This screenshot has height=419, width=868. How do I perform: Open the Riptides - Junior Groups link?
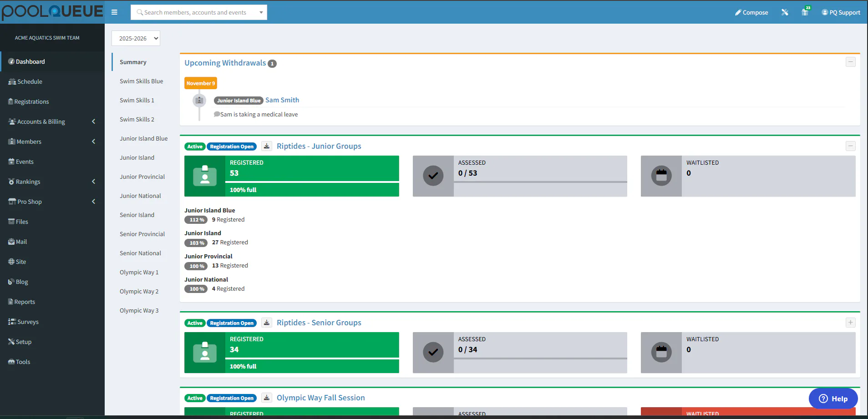[x=319, y=146]
